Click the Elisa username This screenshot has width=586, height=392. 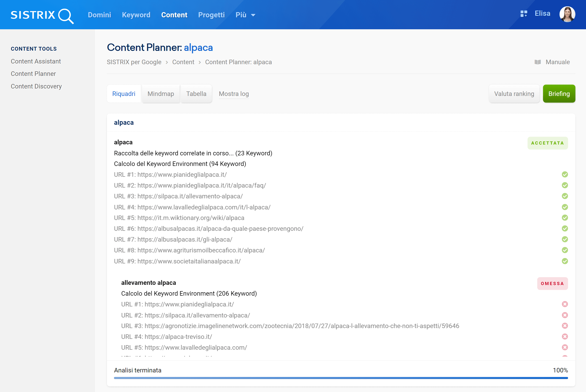543,14
